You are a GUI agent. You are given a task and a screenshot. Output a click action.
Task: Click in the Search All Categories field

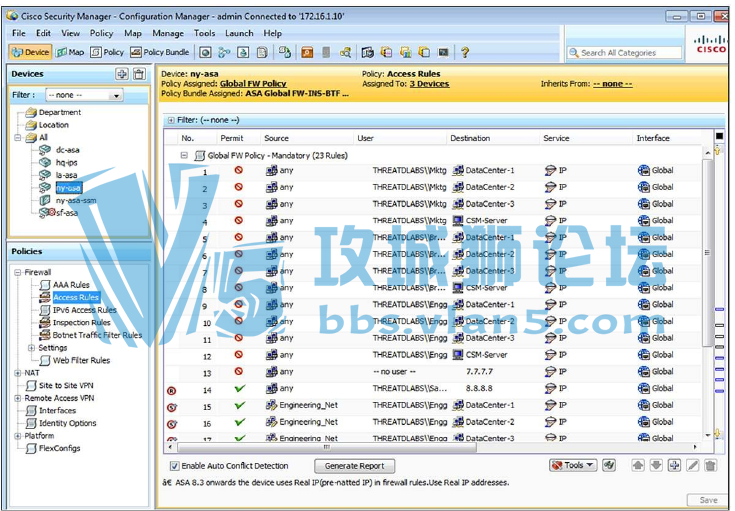[624, 53]
